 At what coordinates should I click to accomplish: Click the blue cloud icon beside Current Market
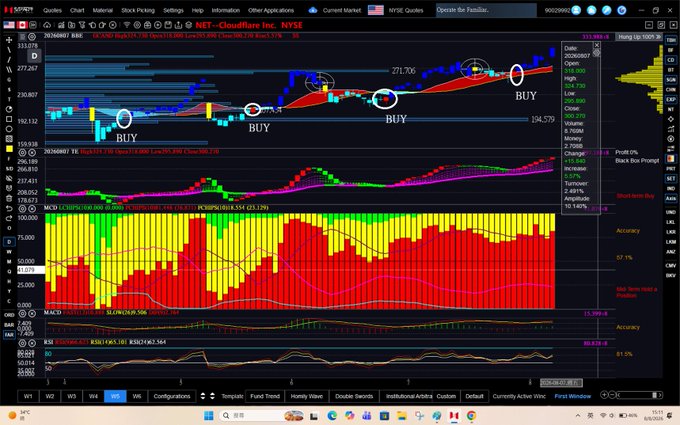coord(313,10)
